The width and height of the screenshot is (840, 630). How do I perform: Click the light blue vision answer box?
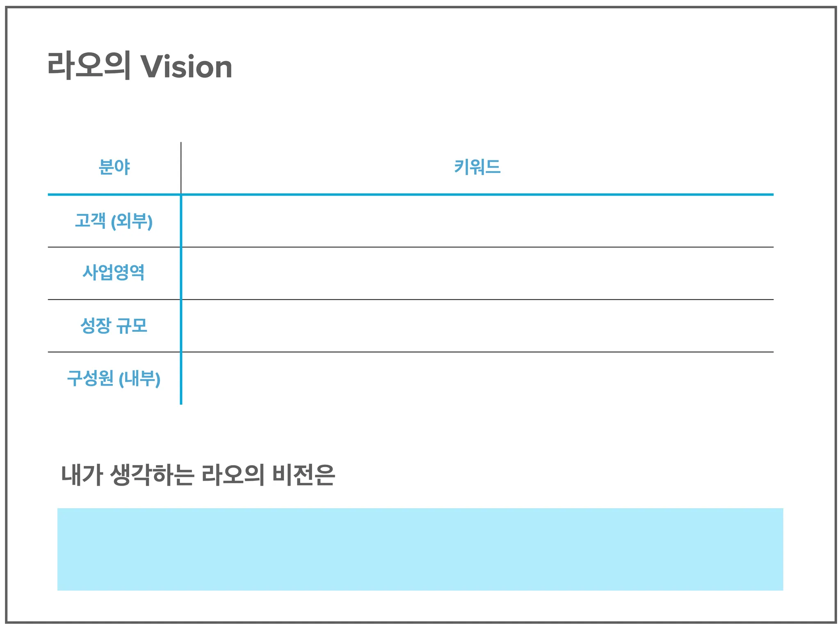(x=420, y=549)
